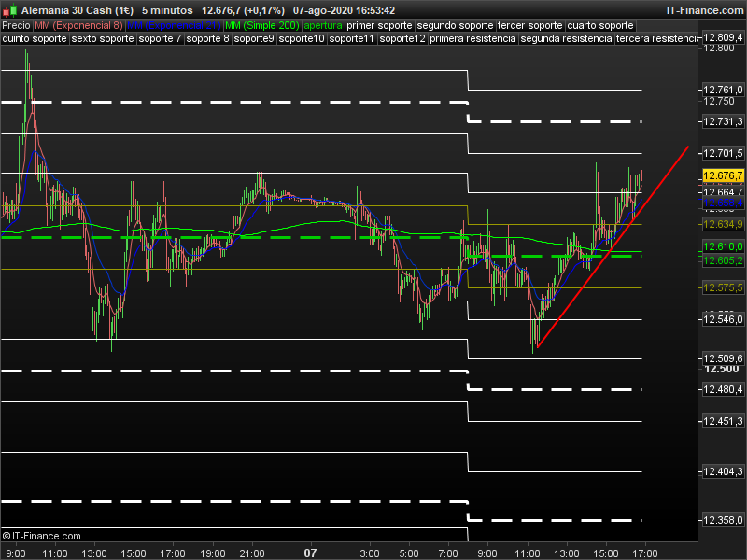Select the tercer soporte label
The image size is (747, 560).
[x=530, y=25]
